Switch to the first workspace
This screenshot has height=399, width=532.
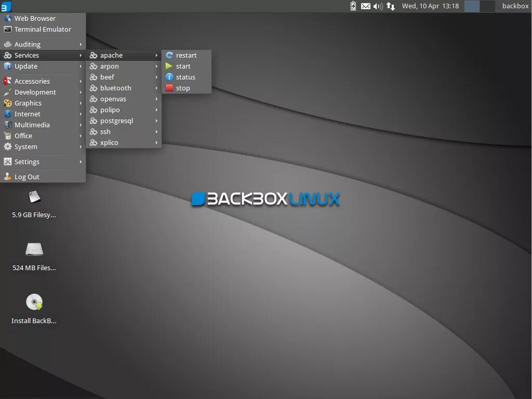[x=472, y=6]
